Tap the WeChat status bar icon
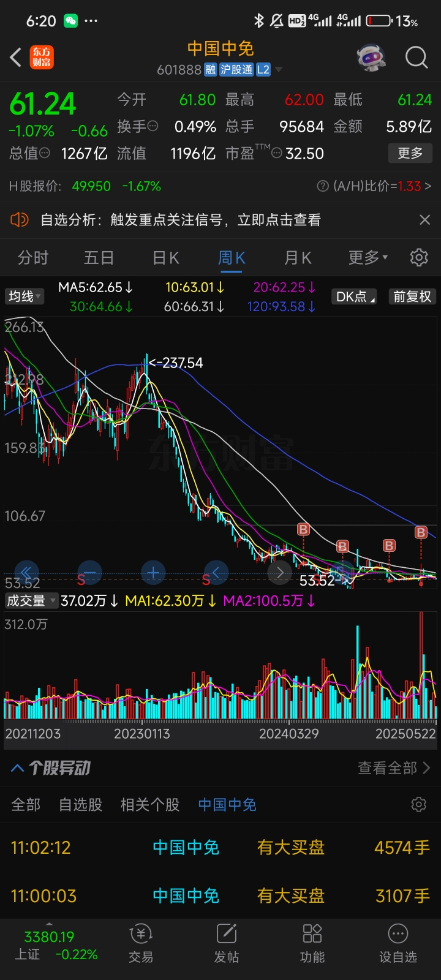Screen dimensions: 441x980 click(x=71, y=21)
